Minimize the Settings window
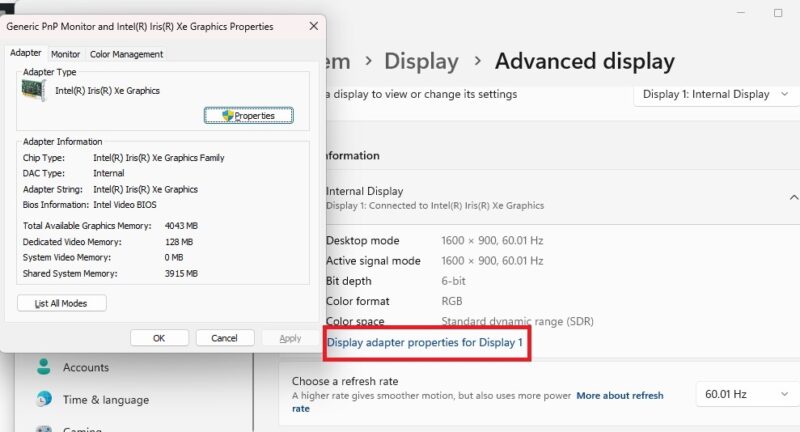Screen dimensions: 800x432 tap(741, 13)
